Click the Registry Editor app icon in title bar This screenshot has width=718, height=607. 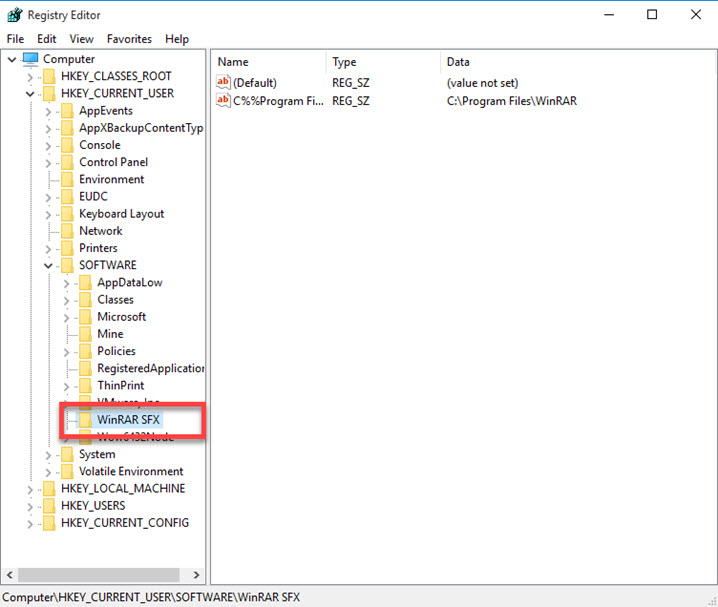(14, 15)
